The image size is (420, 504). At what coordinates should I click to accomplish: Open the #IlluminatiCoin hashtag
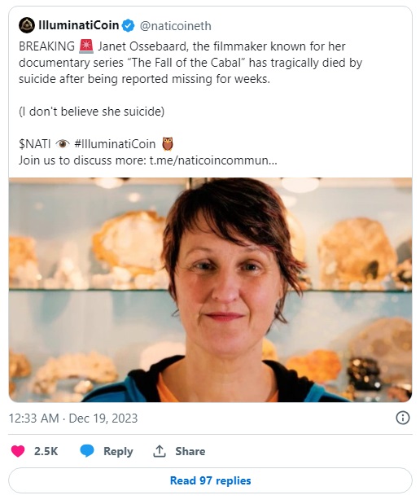tap(115, 143)
